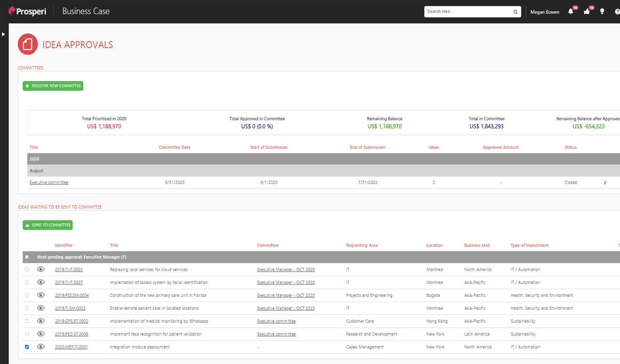Click the lightbulb ideas icon

click(602, 12)
